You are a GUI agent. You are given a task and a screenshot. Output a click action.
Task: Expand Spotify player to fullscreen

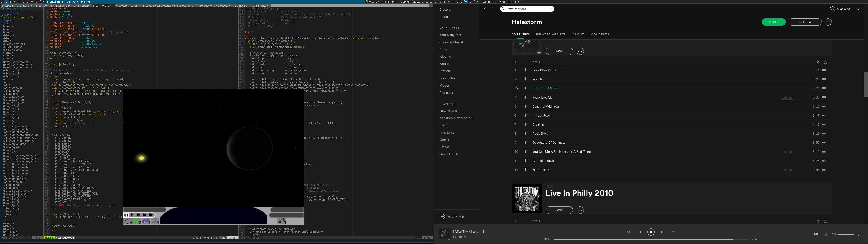click(x=859, y=234)
